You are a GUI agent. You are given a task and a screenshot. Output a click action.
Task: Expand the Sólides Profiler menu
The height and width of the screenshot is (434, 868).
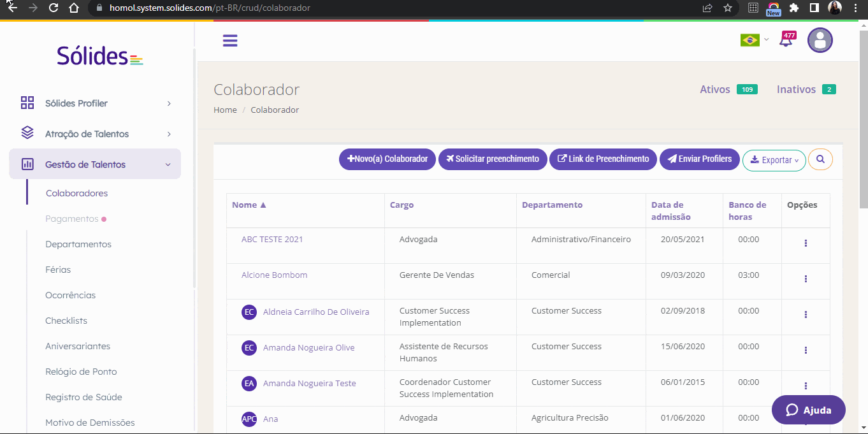coord(95,103)
